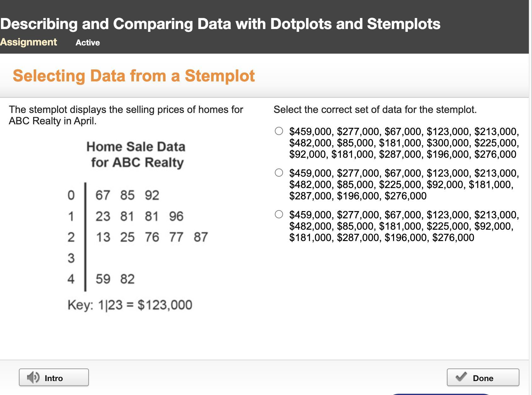
Task: Click the second answer's data set text
Action: pyautogui.click(x=404, y=185)
